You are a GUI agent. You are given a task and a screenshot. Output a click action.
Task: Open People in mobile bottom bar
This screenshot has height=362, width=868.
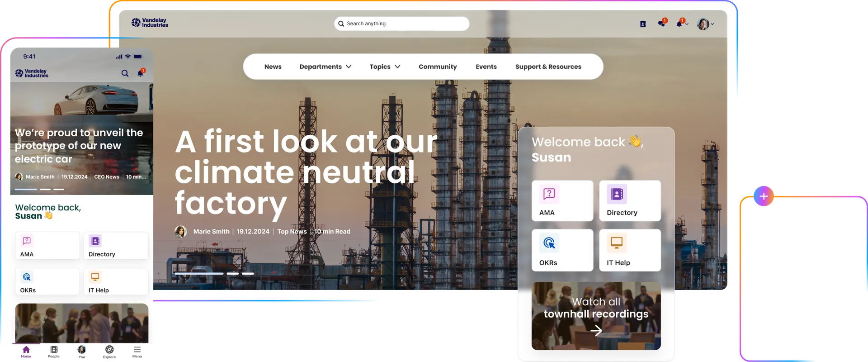coord(54,352)
